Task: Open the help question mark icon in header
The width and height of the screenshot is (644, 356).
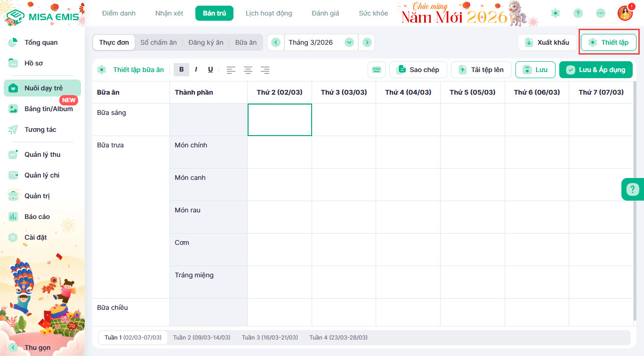Action: [578, 13]
